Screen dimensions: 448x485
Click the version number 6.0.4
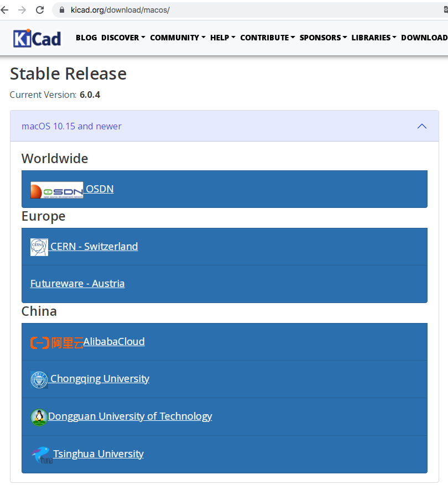(90, 95)
